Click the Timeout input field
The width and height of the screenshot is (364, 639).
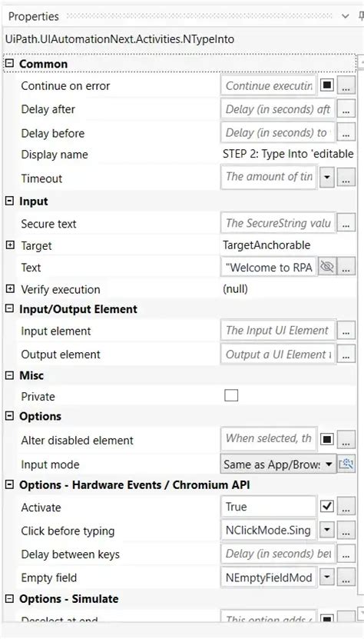[x=269, y=177]
